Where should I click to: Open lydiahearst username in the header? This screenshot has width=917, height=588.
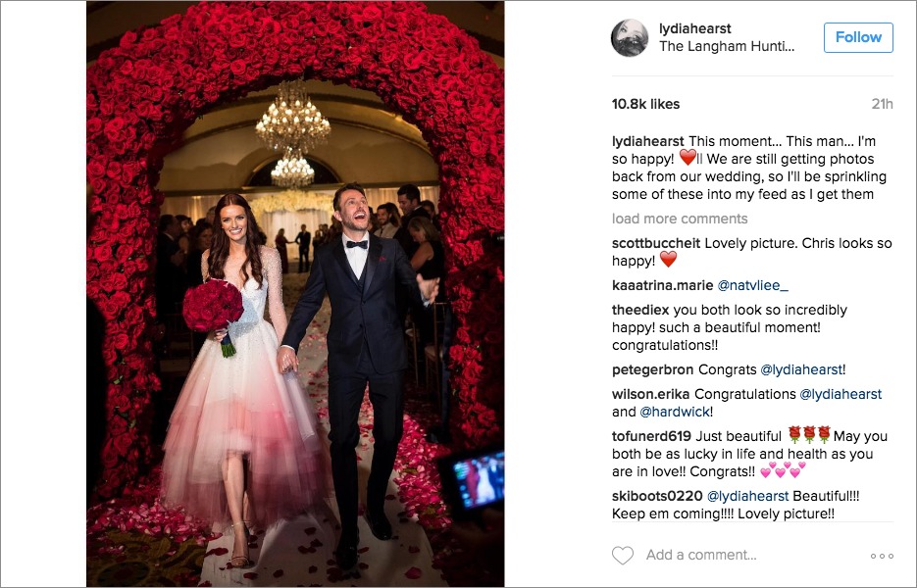[x=694, y=28]
